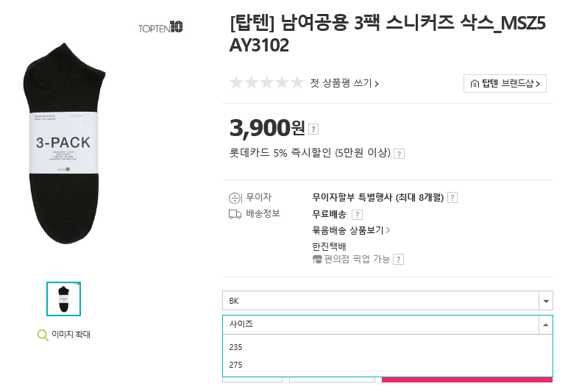This screenshot has height=392, width=568.
Task: Open help icon for 롯데카드 5% 즉시할인
Action: (399, 154)
